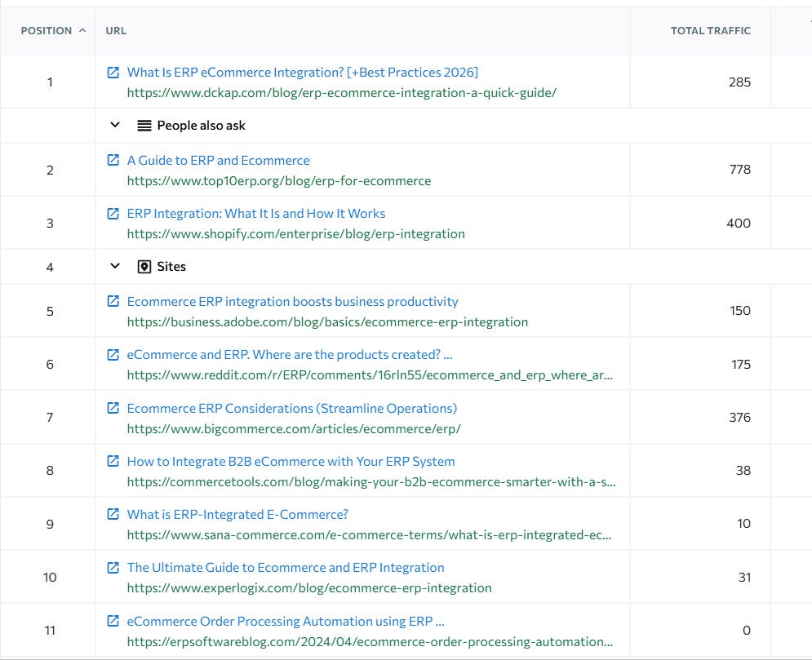Click external link icon for Adobe business result
This screenshot has width=812, height=660.
(x=113, y=301)
